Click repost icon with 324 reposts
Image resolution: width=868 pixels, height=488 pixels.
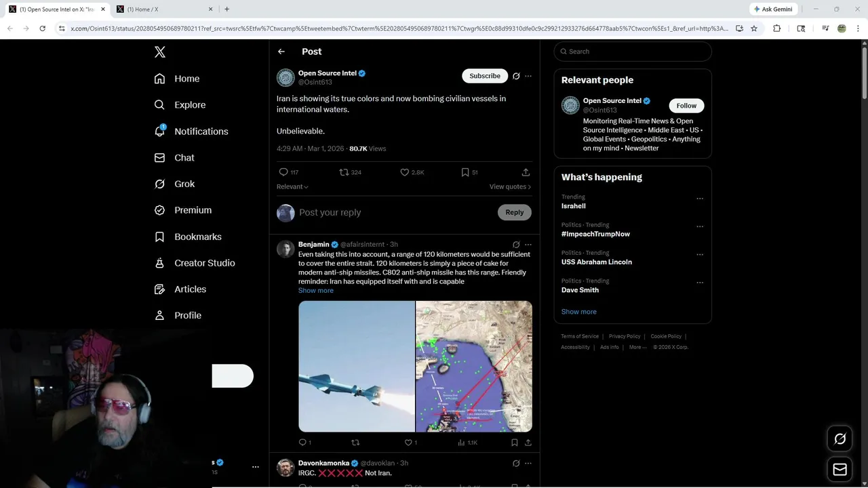coord(344,172)
